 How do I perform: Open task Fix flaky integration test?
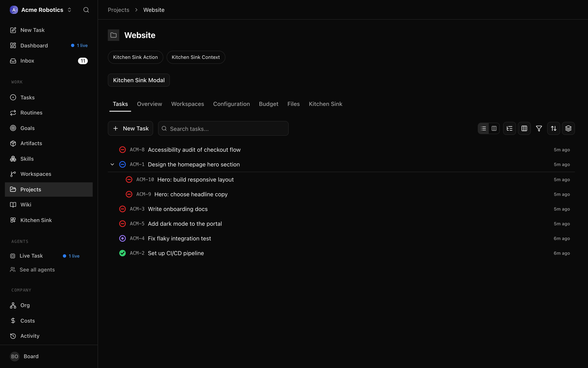point(341,238)
